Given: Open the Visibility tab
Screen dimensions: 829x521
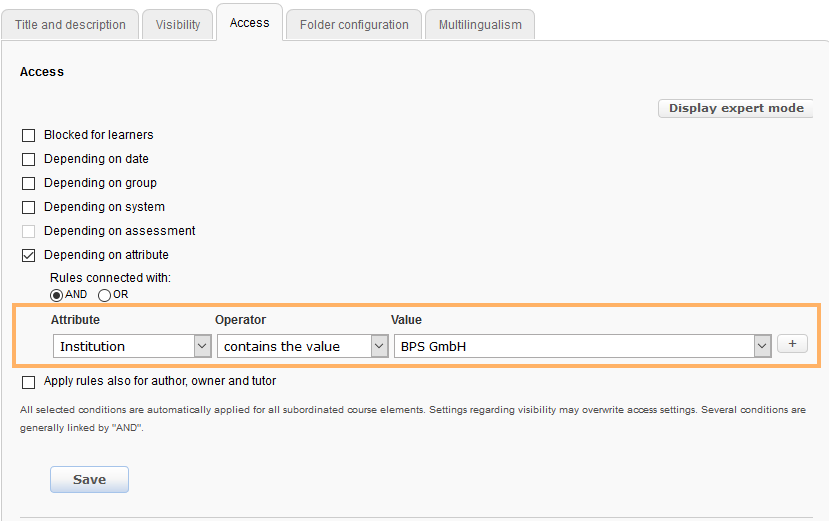Looking at the screenshot, I should click(178, 25).
